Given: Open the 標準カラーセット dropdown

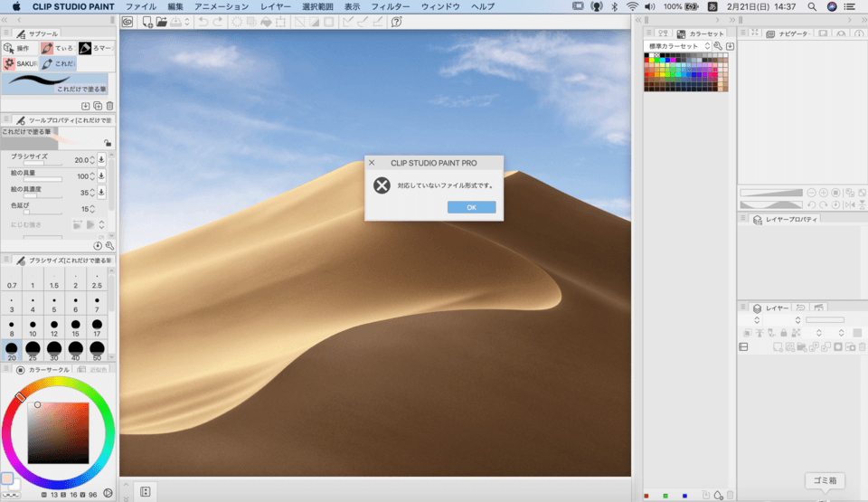Looking at the screenshot, I should (677, 45).
